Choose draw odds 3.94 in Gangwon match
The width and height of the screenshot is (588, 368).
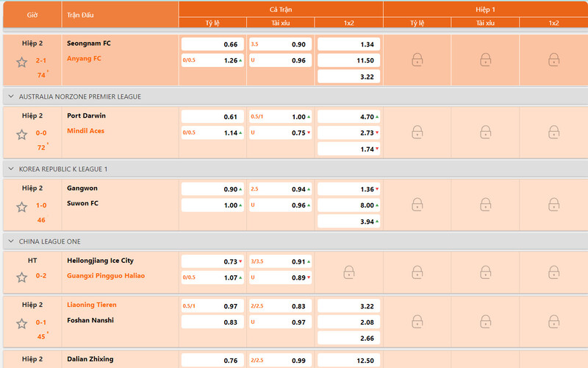348,222
